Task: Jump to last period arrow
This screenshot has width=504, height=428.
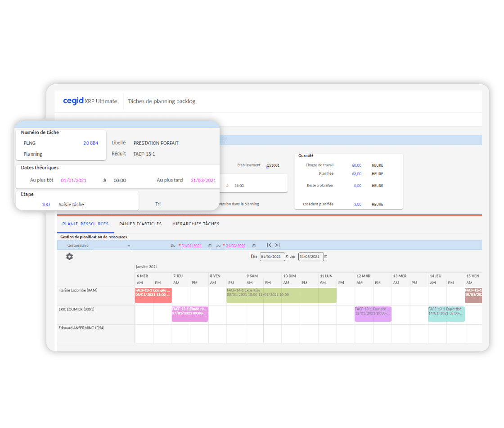Action: coord(277,245)
